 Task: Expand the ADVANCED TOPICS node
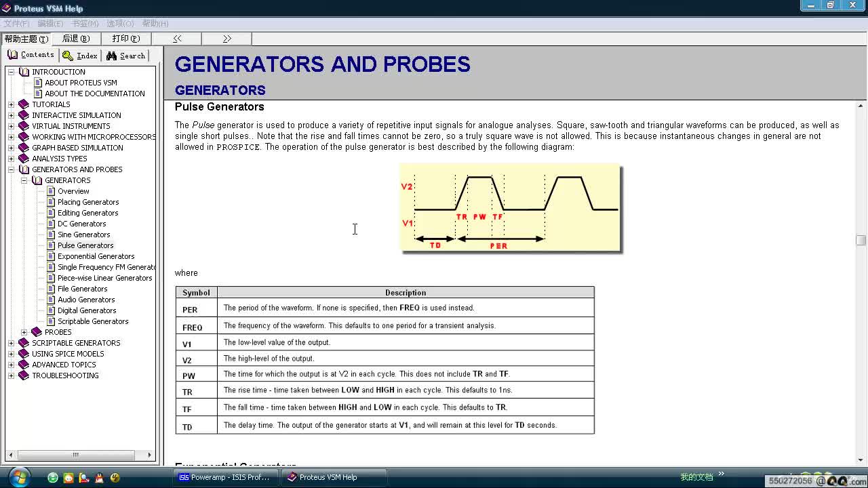click(x=11, y=365)
